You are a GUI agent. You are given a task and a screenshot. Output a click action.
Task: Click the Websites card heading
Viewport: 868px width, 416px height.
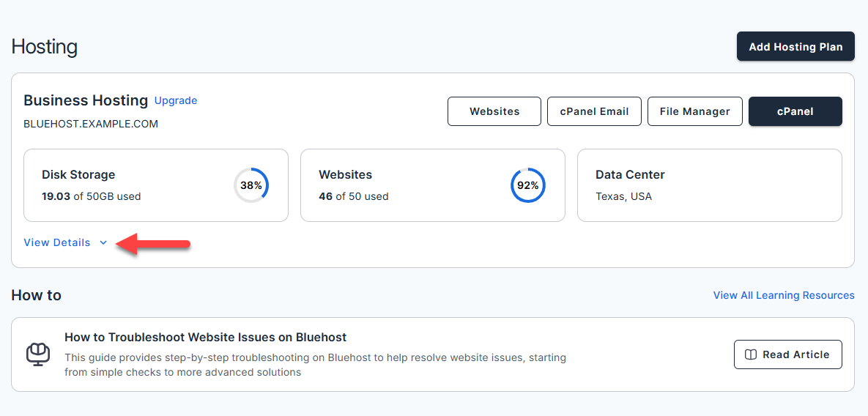point(346,175)
